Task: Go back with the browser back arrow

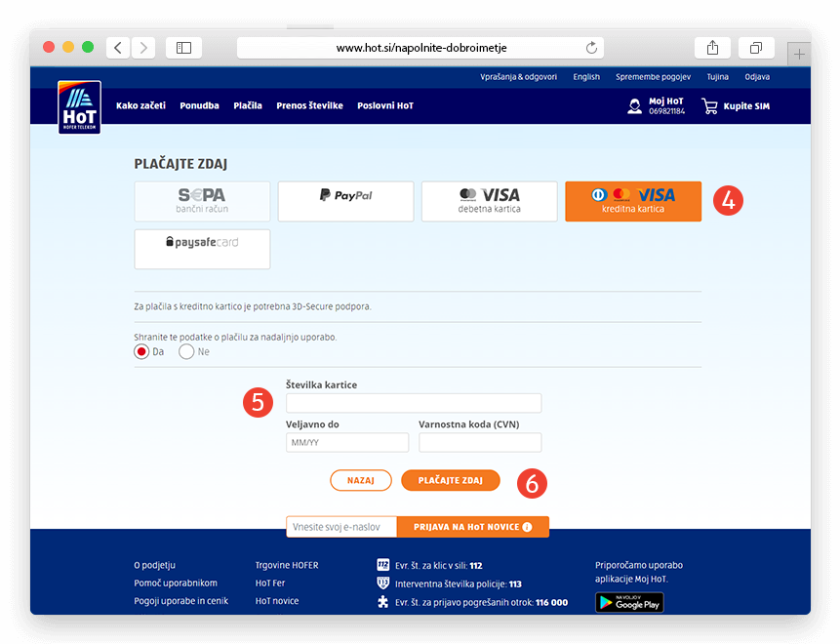Action: point(118,48)
